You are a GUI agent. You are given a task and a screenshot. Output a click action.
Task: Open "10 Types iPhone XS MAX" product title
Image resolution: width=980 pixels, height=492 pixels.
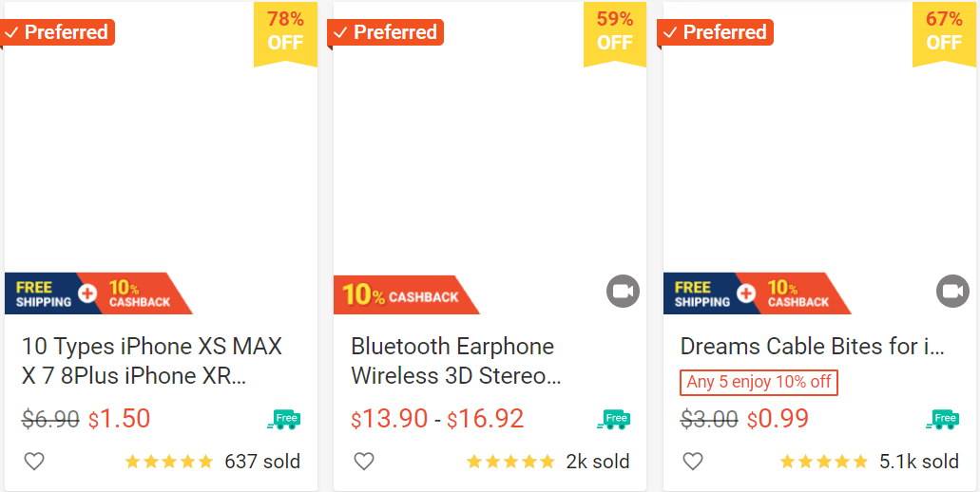[x=152, y=361]
